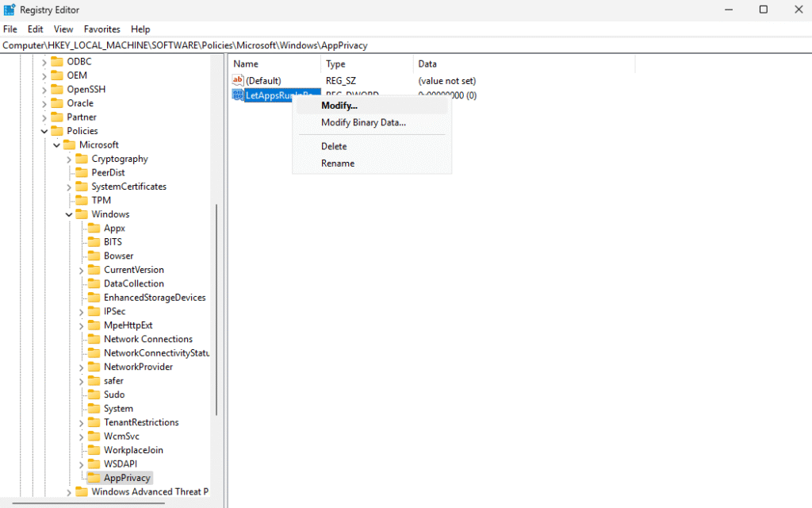
Task: Click the DataCollection folder icon
Action: 94,283
